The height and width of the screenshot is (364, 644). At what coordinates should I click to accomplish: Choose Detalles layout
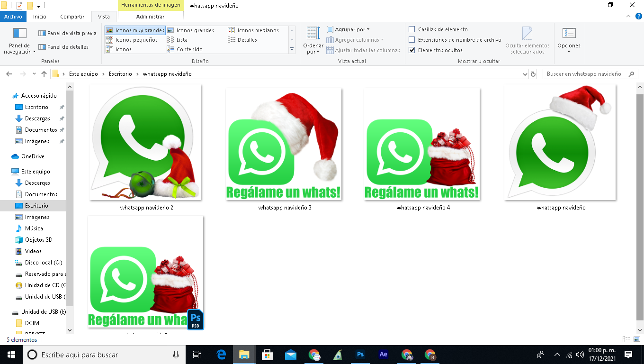tap(242, 40)
